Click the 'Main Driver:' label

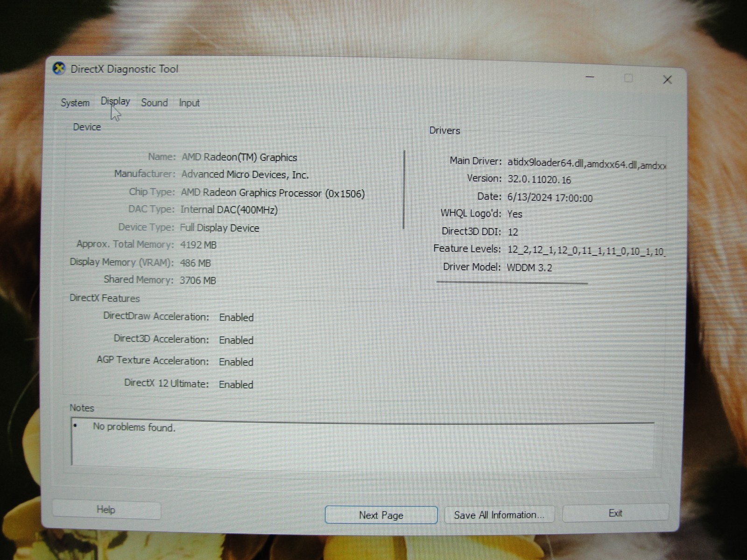click(476, 161)
